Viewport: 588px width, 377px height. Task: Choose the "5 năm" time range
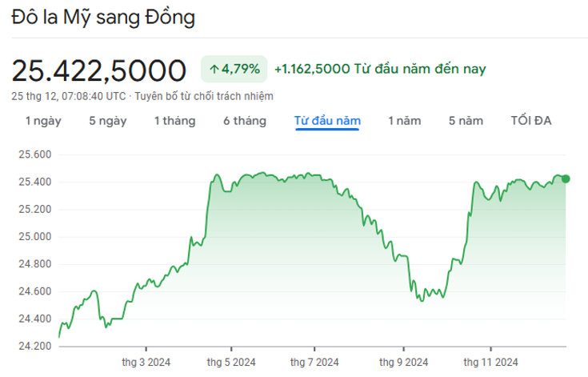point(466,121)
